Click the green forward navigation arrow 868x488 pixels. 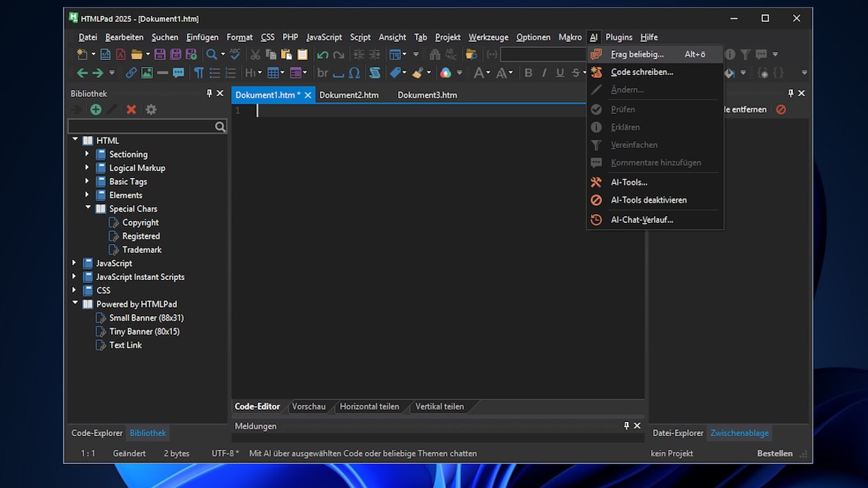click(98, 73)
